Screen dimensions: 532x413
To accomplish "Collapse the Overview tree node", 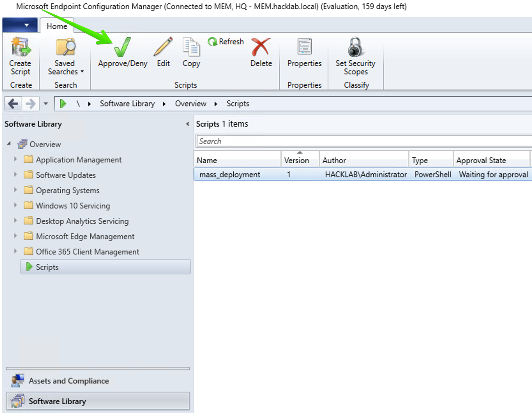I will 9,144.
